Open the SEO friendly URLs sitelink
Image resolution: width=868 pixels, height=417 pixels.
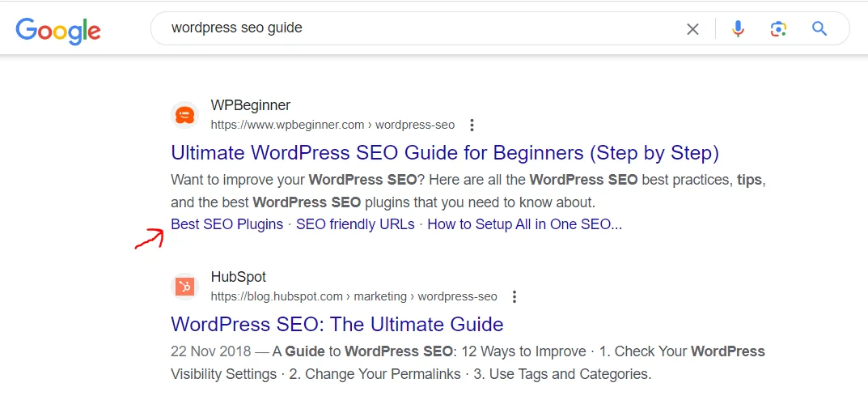click(355, 224)
